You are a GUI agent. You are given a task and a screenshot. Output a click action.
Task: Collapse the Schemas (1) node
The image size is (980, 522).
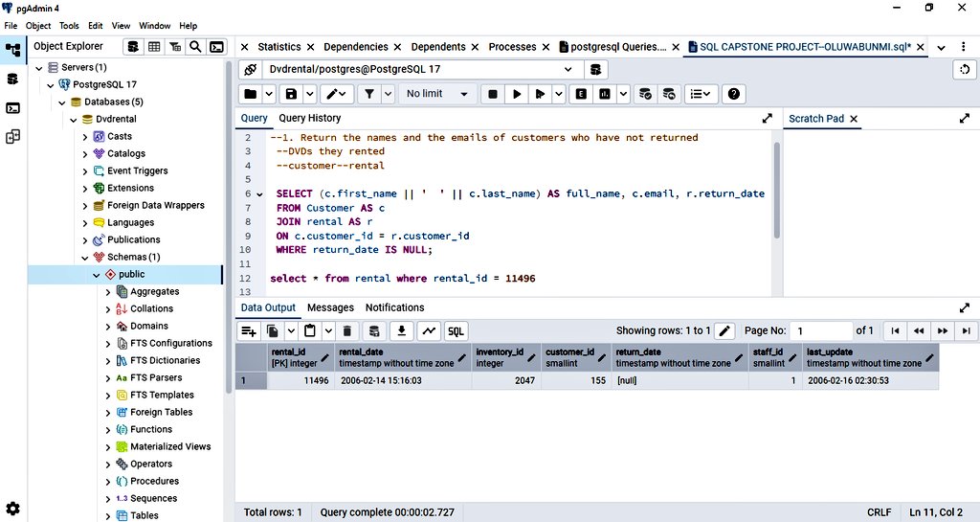[x=85, y=257]
